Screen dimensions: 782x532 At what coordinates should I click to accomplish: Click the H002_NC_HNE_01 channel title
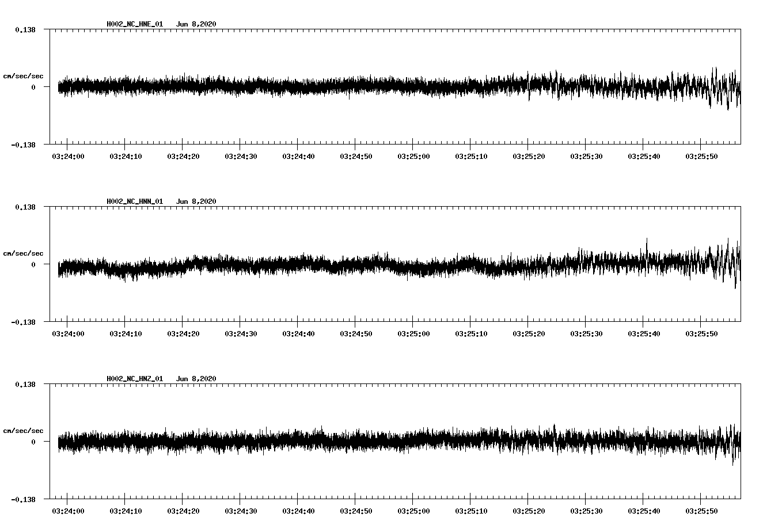tap(135, 24)
